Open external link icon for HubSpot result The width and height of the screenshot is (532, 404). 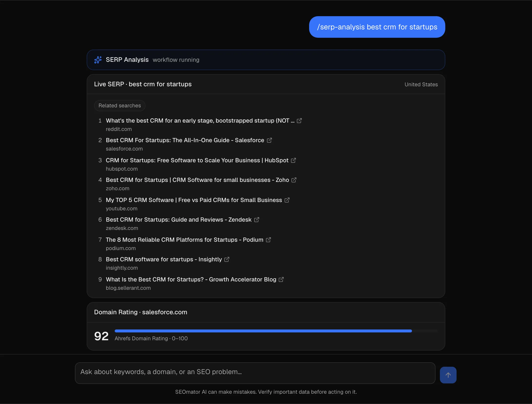(x=293, y=160)
